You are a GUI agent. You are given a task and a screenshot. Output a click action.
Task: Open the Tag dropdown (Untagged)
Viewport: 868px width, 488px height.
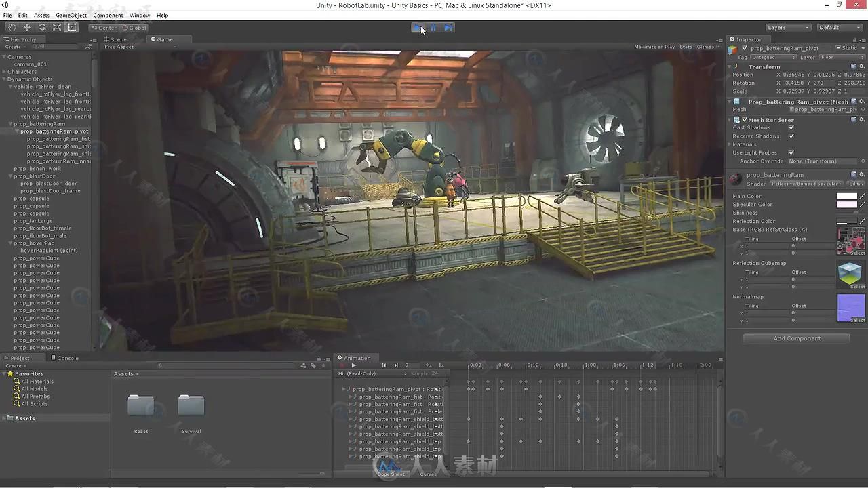tap(773, 58)
